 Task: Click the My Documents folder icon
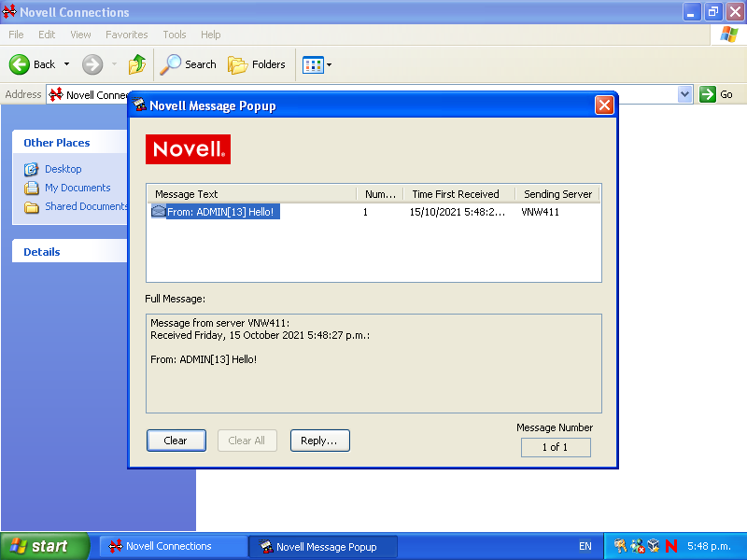coord(32,188)
